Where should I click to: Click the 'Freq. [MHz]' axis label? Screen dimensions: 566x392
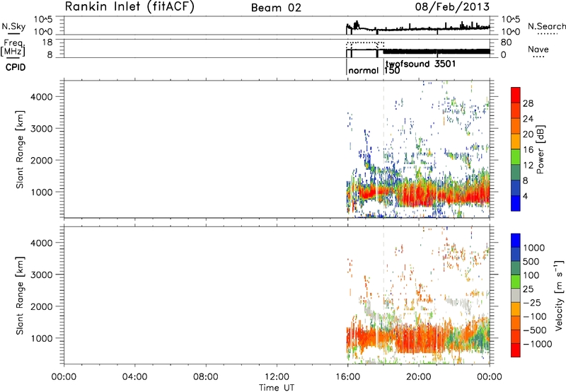click(13, 47)
